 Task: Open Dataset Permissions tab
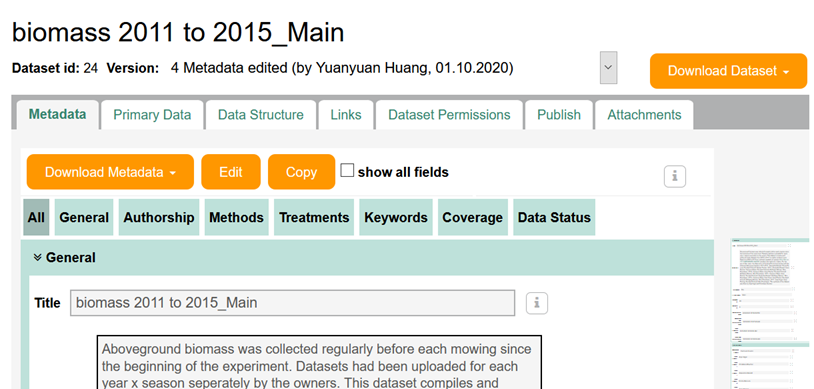click(449, 115)
